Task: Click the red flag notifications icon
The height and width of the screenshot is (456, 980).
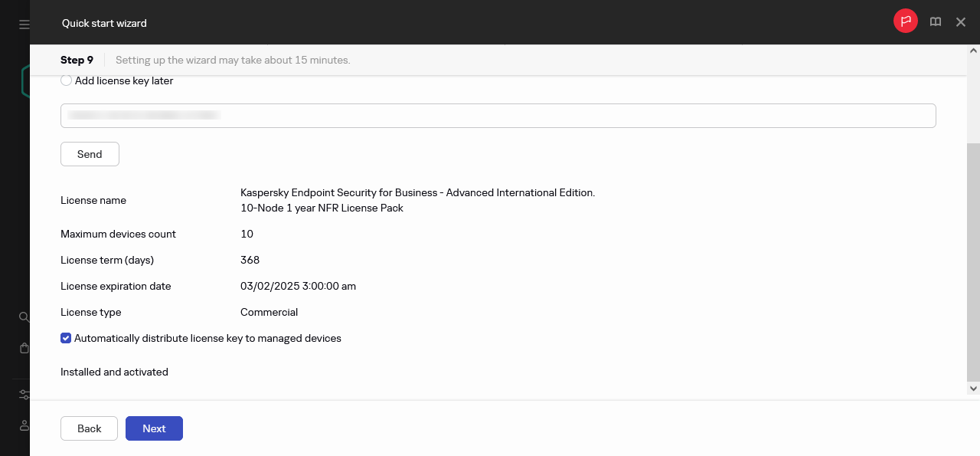Action: (906, 21)
